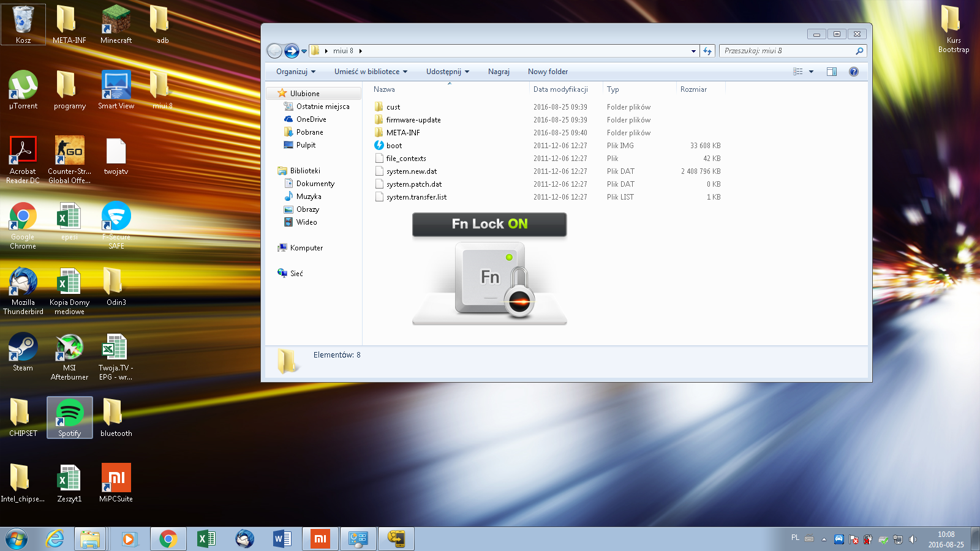The height and width of the screenshot is (551, 980).
Task: Click the Przeszukaj miui 8 search field
Action: pyautogui.click(x=787, y=51)
